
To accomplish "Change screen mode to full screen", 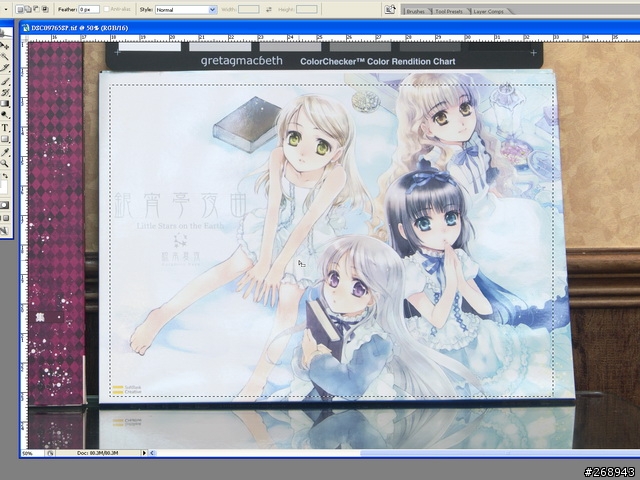I will pyautogui.click(x=7, y=218).
